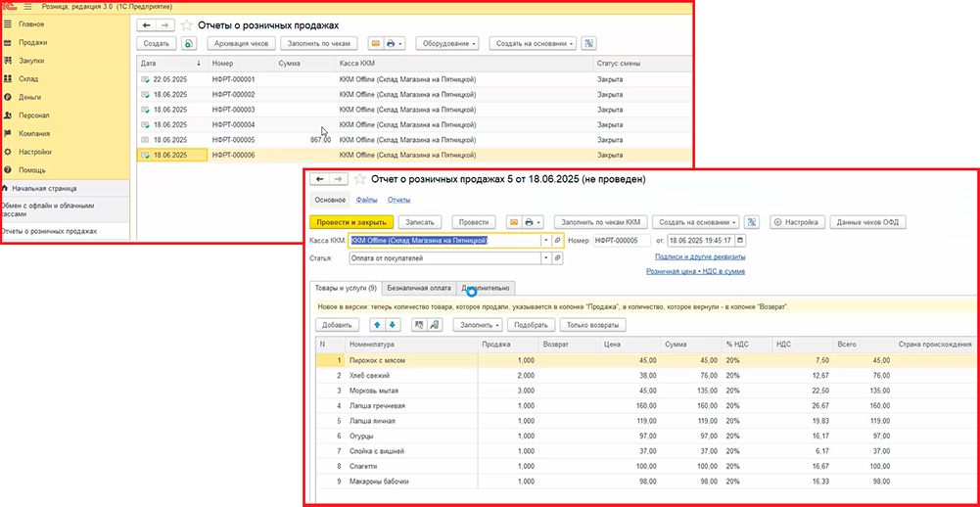Open the Продажи section in the sidebar
This screenshot has width=980, height=507.
pos(33,42)
